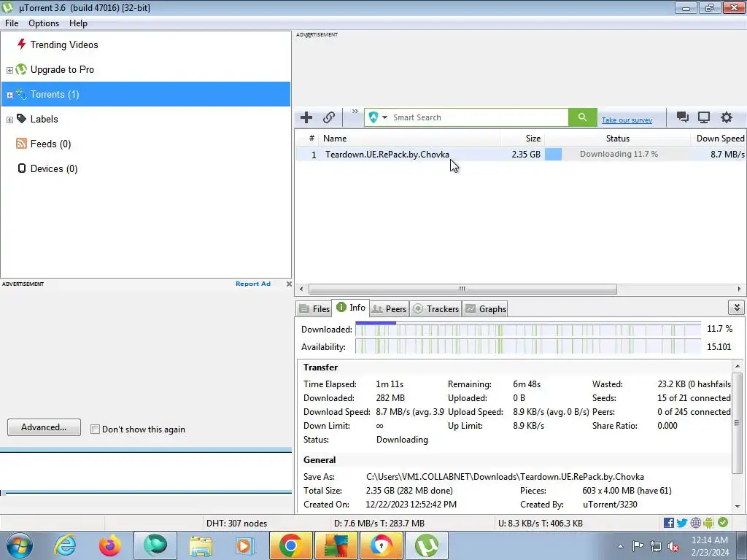Image resolution: width=747 pixels, height=560 pixels.
Task: Click the Labels tag icon
Action: point(21,119)
